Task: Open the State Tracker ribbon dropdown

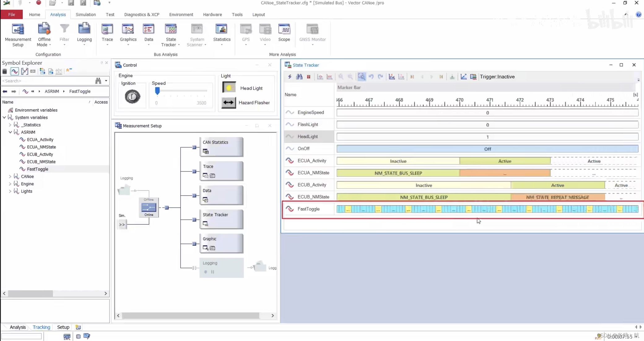Action: coord(179,45)
